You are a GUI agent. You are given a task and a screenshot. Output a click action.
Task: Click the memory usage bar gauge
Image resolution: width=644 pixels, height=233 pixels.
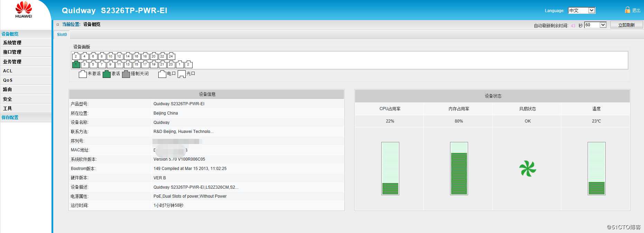[x=459, y=169]
